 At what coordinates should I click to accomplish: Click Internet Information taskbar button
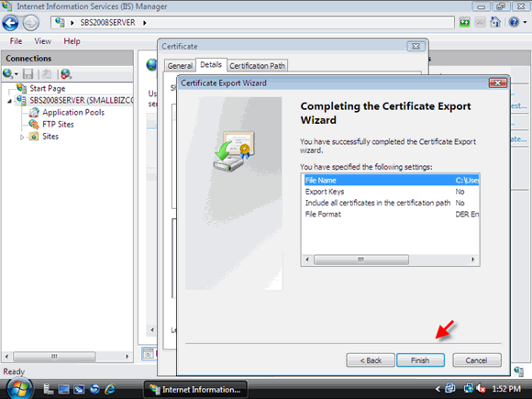[195, 389]
